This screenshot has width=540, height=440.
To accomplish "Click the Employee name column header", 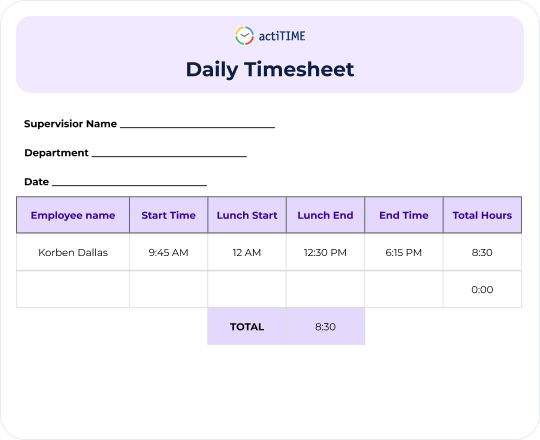I will tap(73, 215).
